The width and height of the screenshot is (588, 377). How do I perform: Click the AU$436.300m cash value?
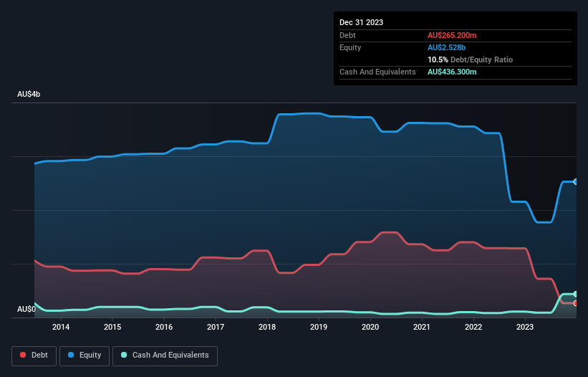coord(452,72)
